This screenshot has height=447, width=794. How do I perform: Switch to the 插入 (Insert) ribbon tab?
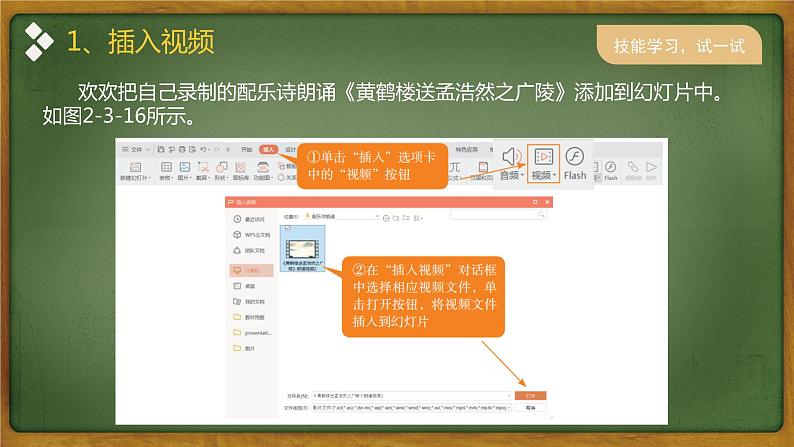point(268,149)
